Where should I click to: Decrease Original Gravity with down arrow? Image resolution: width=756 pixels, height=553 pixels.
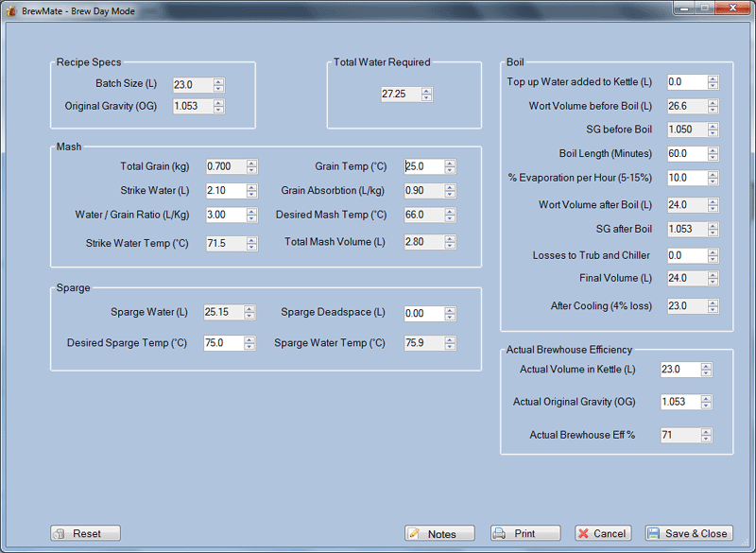tap(218, 111)
